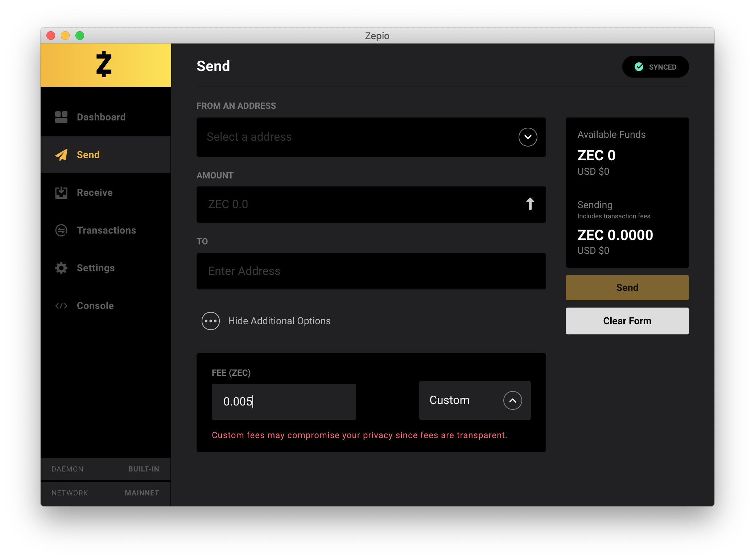
Task: Click the Zcash logo in sidebar header
Action: coord(104,65)
